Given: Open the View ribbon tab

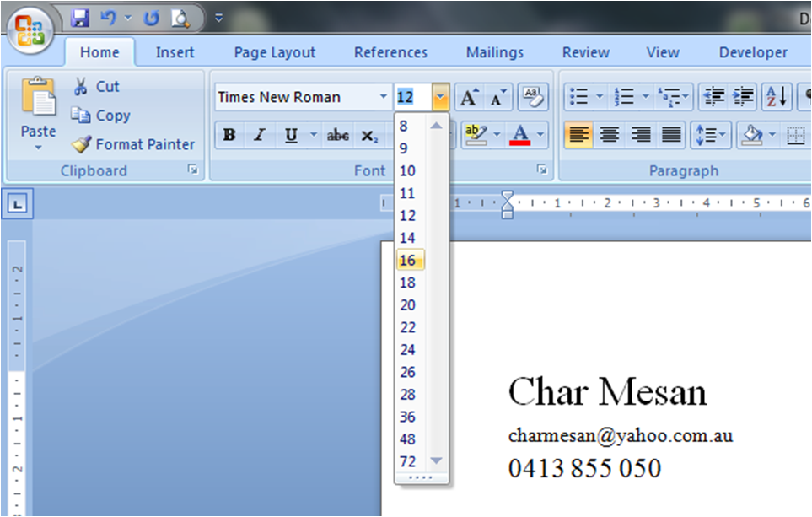Looking at the screenshot, I should click(663, 52).
